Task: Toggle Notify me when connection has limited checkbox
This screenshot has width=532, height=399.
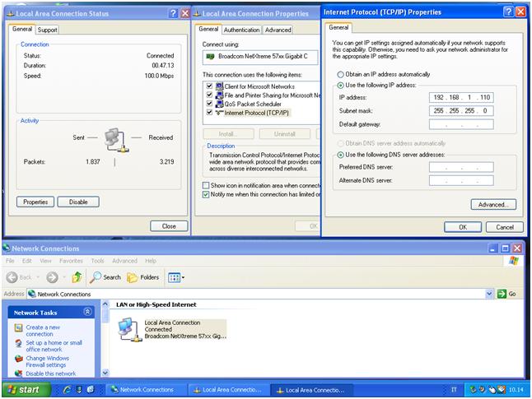Action: click(206, 195)
